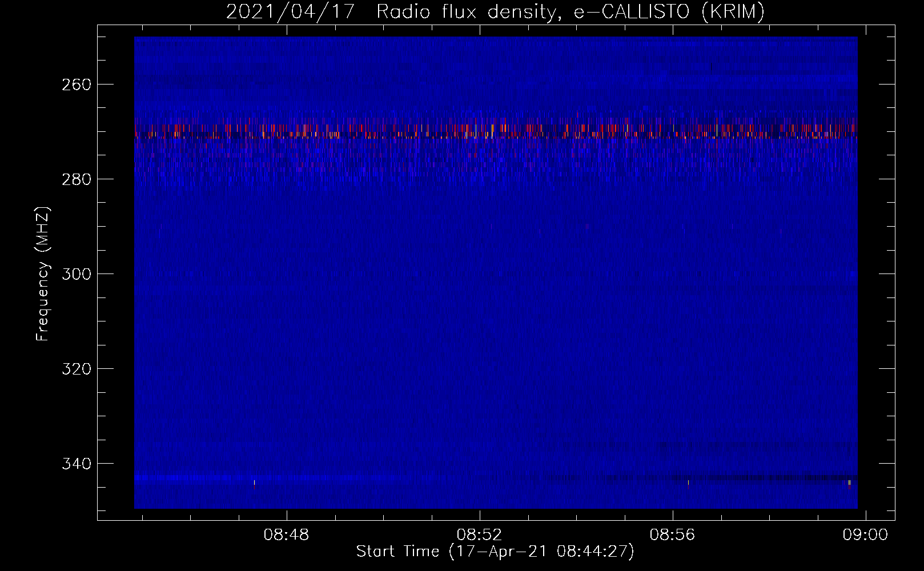
Task: Click the 280 frequency tick label
Action: (x=76, y=179)
